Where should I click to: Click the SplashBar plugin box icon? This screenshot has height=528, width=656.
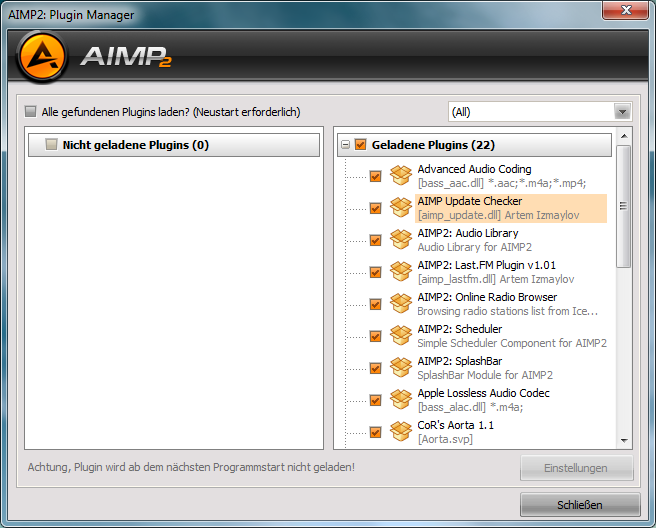pos(401,368)
